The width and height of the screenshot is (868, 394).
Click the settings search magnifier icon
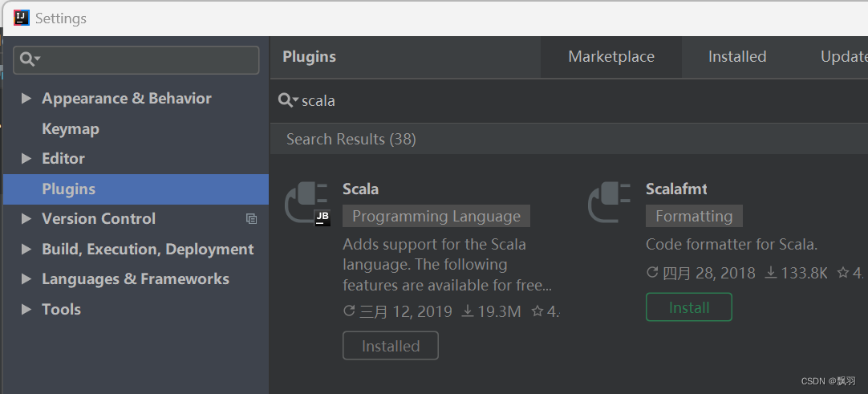pyautogui.click(x=30, y=59)
